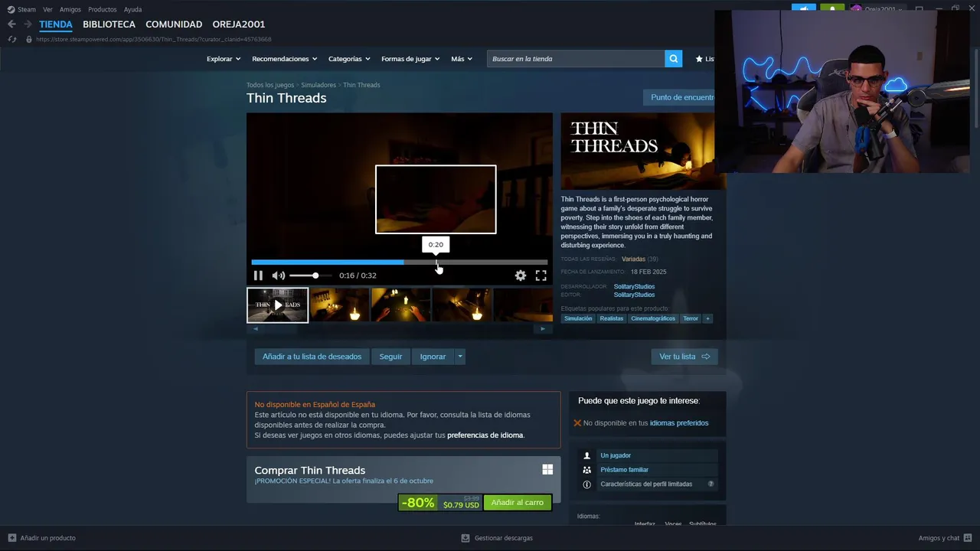Click the padlock icon beside the URL

pos(29,39)
